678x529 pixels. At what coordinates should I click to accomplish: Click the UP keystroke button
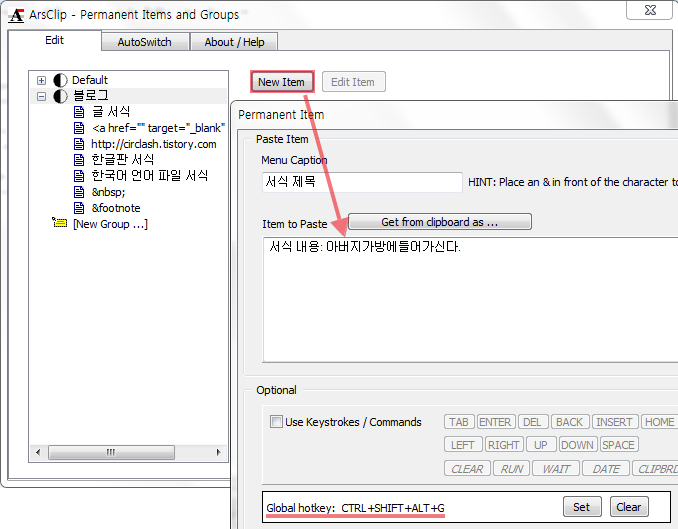541,445
